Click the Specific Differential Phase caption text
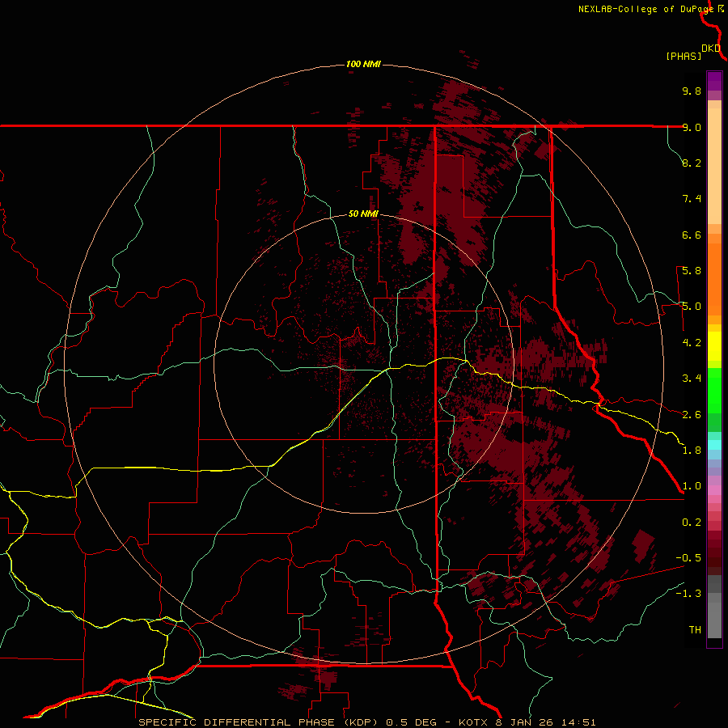The image size is (728, 728). (x=366, y=722)
